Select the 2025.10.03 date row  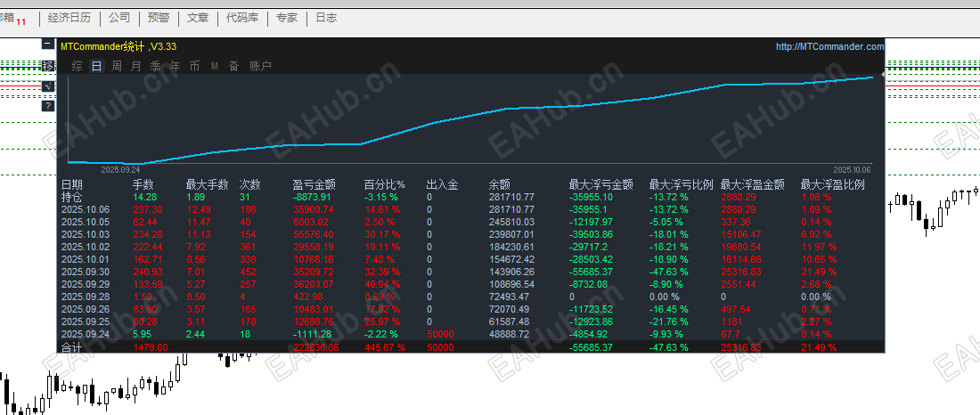(x=85, y=234)
